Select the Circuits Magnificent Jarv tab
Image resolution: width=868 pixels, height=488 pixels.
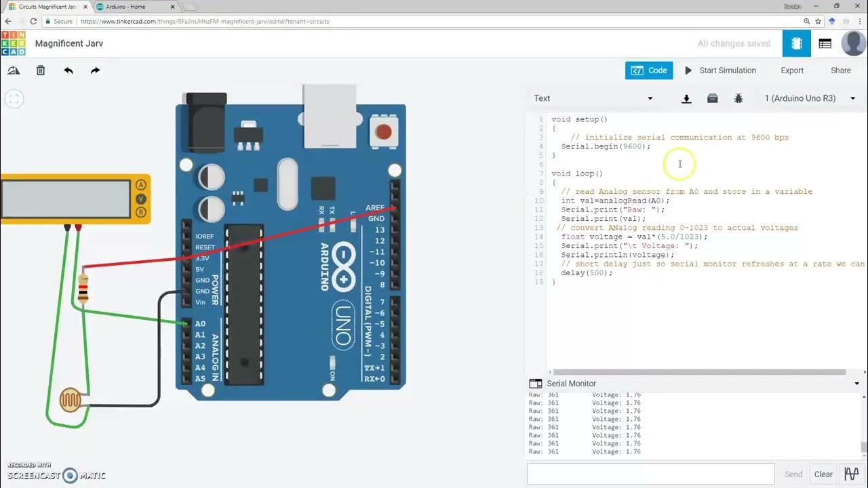[x=46, y=7]
